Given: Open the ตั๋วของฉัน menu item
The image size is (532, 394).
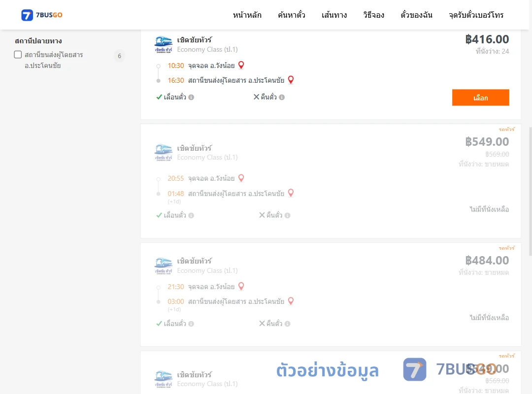Looking at the screenshot, I should 416,15.
